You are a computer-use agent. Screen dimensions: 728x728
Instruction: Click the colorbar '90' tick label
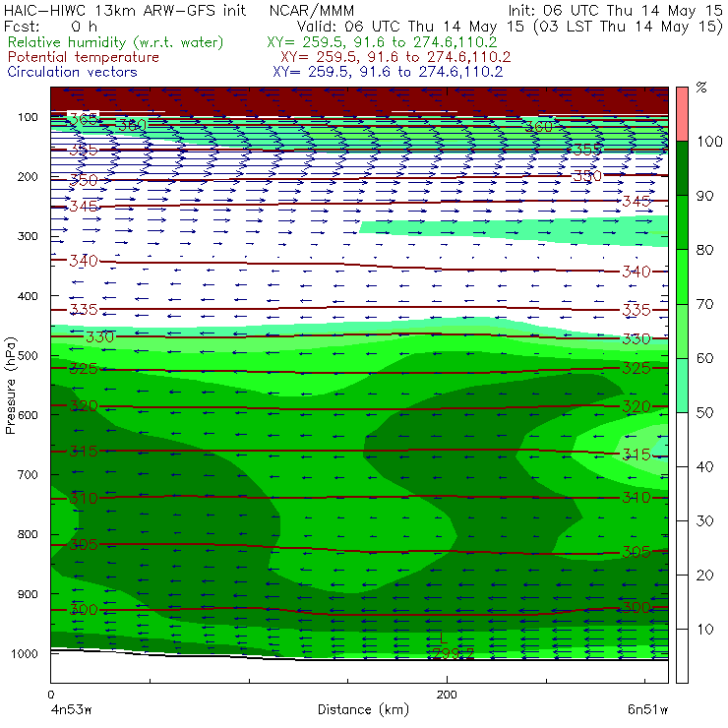(x=704, y=196)
